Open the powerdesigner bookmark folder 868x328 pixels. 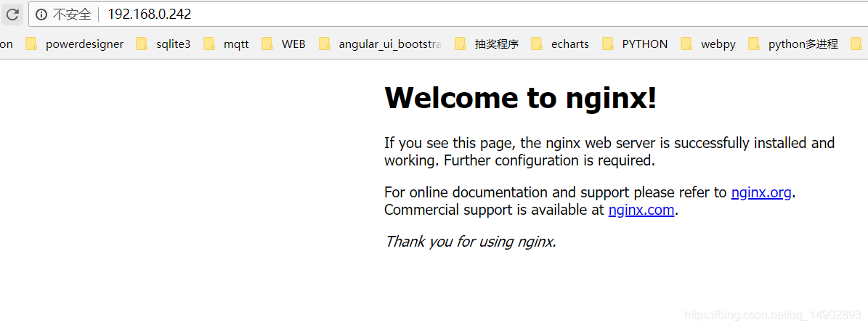point(75,44)
